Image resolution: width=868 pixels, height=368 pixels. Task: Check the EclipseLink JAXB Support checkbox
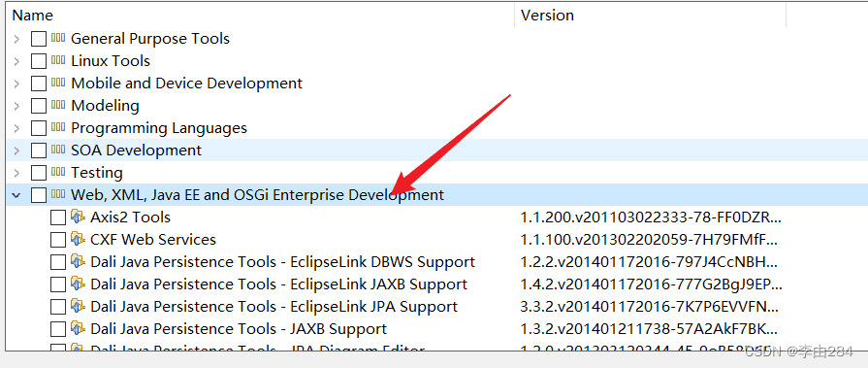tap(58, 284)
